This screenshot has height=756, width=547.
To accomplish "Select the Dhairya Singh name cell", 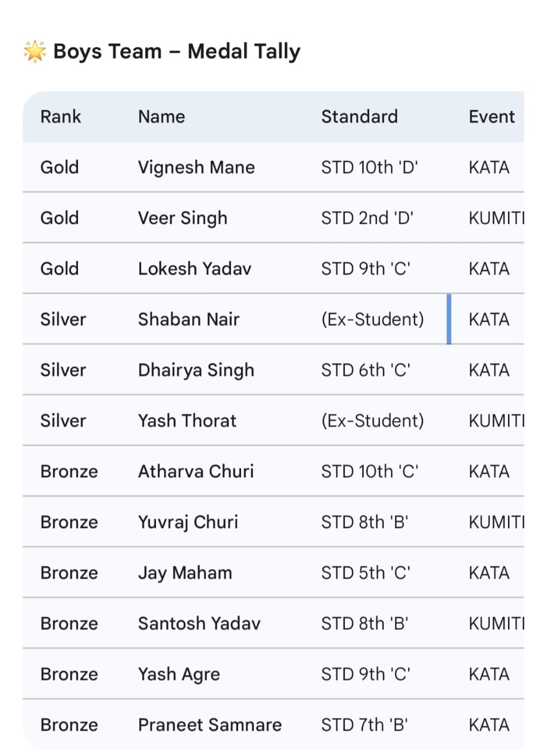I will point(196,370).
